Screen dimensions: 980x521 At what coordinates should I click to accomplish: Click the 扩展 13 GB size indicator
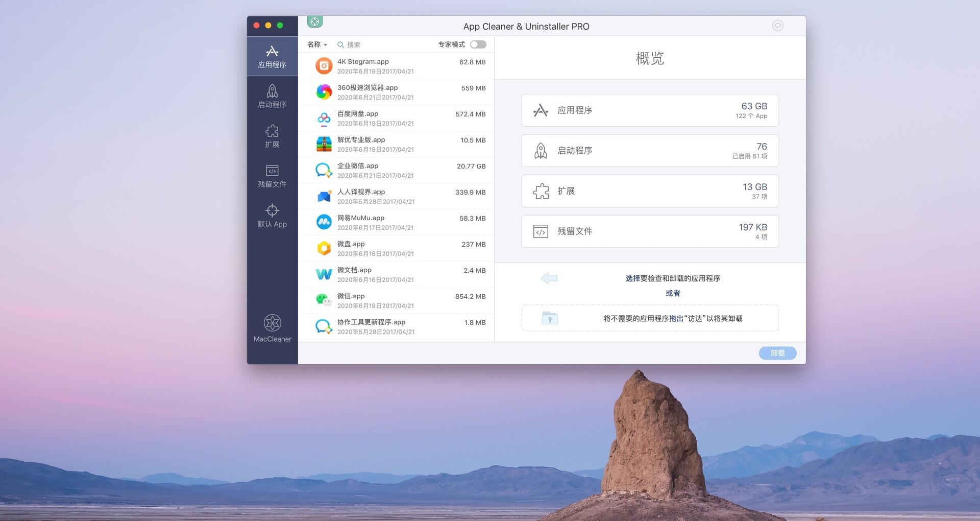pyautogui.click(x=754, y=187)
